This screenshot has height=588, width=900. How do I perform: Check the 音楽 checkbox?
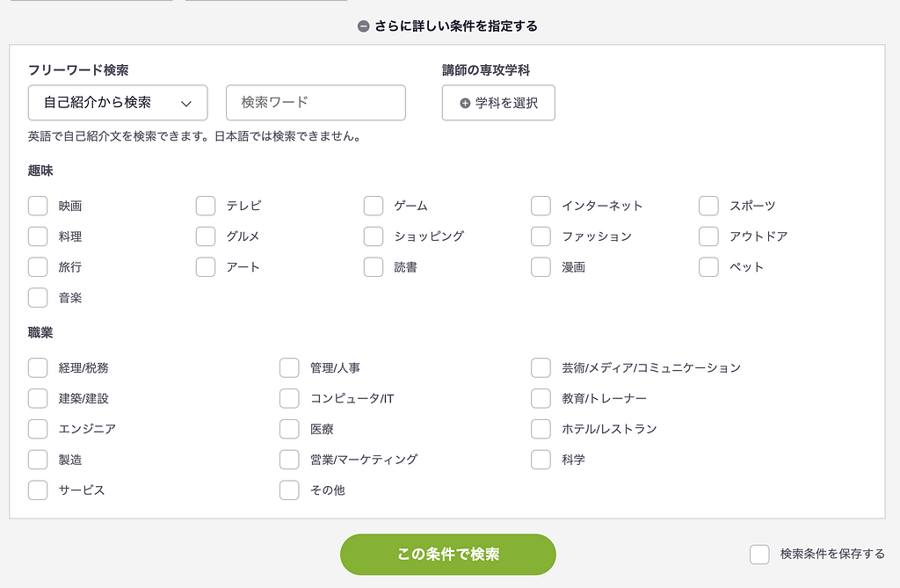tap(38, 298)
